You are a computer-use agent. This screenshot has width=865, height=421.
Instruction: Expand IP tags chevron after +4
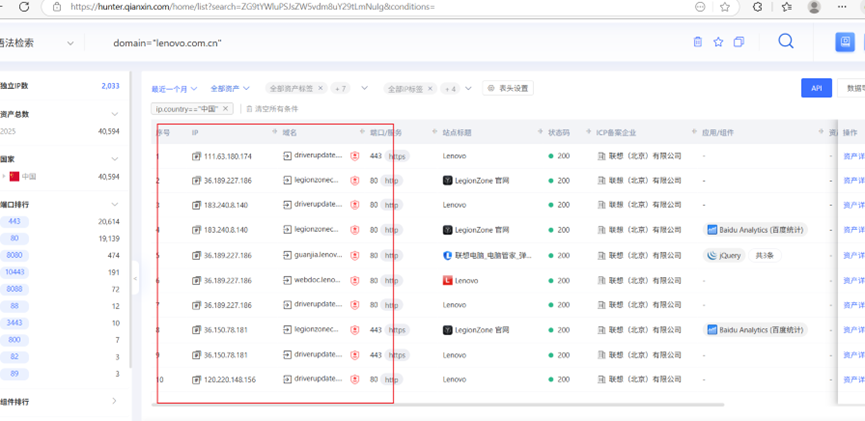click(468, 88)
